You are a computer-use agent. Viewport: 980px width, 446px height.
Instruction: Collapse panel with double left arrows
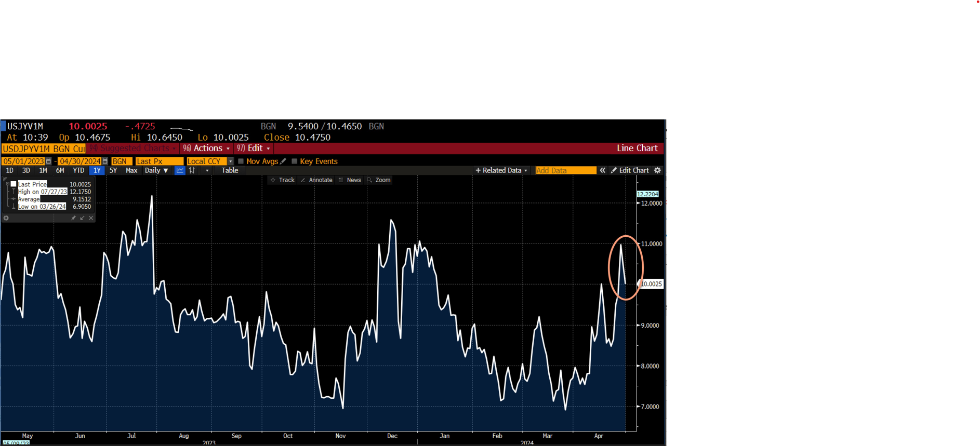point(602,170)
